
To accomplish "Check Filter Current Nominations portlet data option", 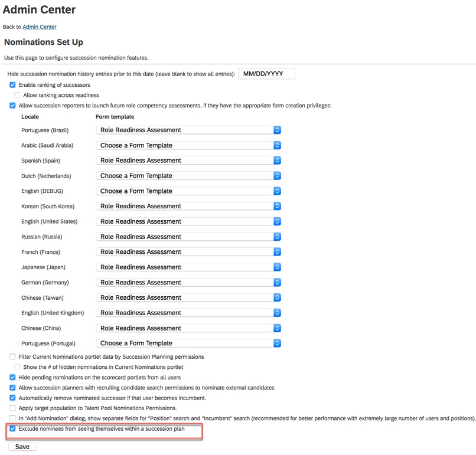I will [12, 357].
